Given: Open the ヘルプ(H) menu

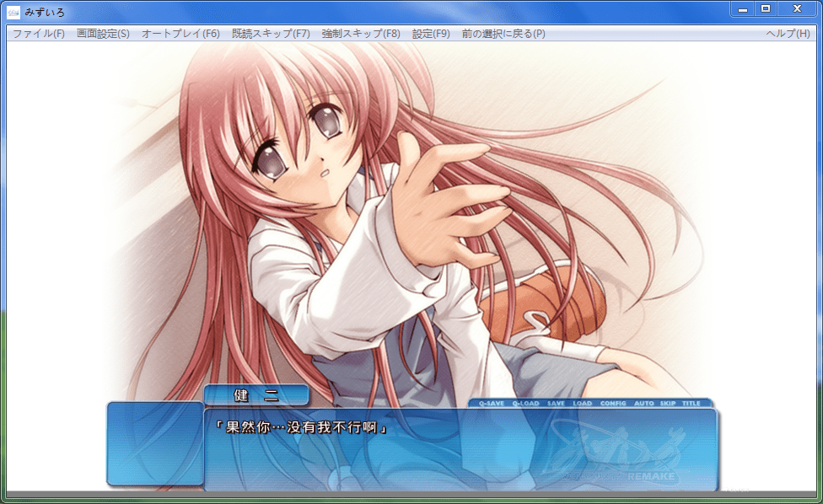Looking at the screenshot, I should pyautogui.click(x=788, y=34).
